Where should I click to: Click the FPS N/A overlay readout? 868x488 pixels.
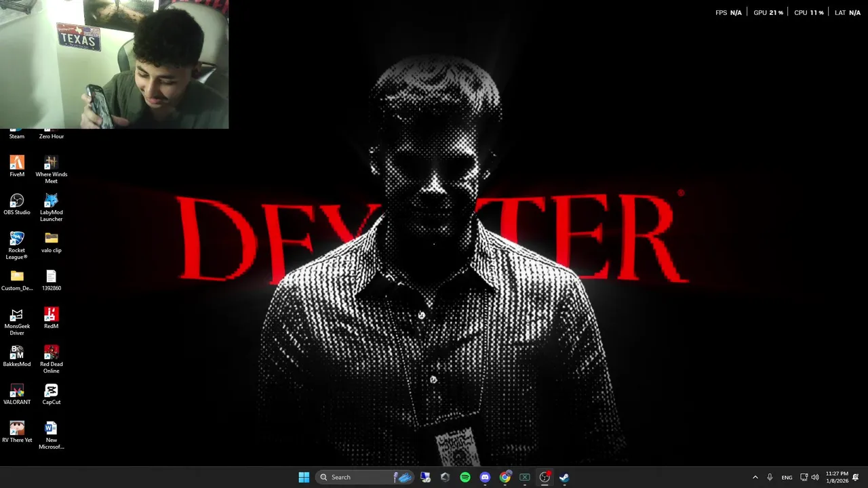[729, 13]
